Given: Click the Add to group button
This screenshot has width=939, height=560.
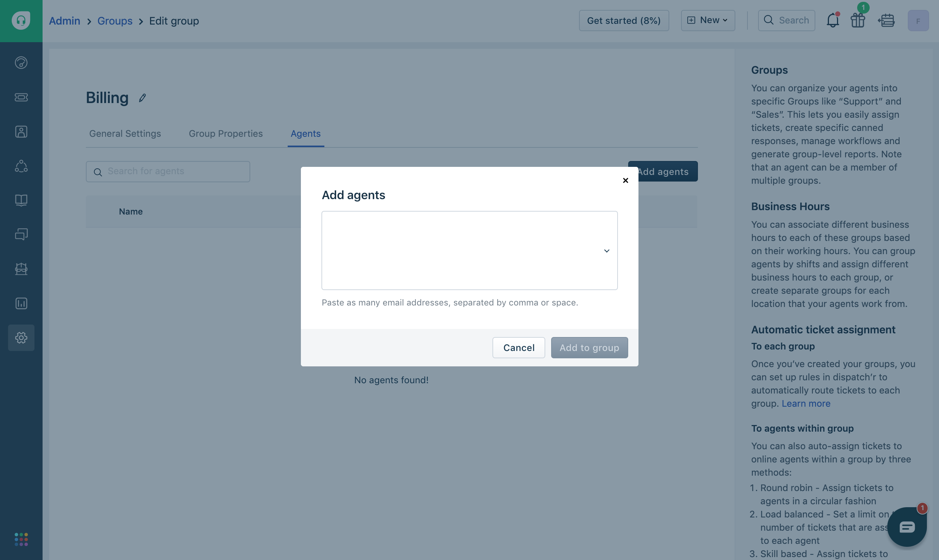Looking at the screenshot, I should pos(589,348).
